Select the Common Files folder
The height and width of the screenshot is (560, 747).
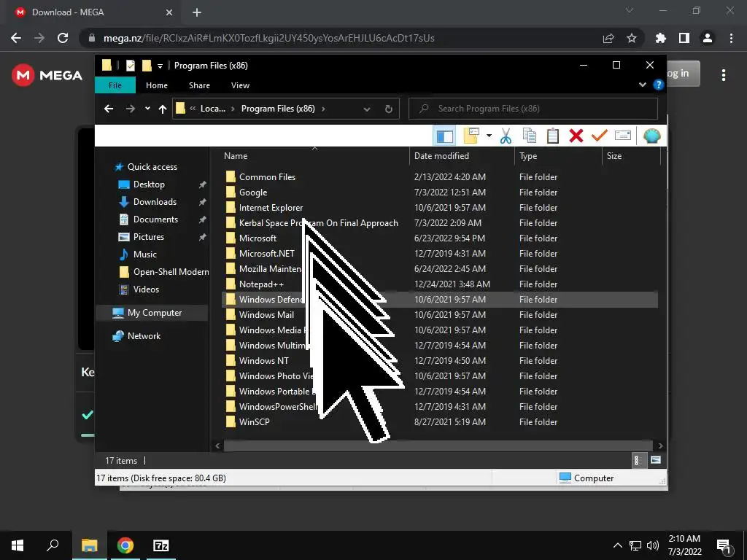[x=267, y=177]
